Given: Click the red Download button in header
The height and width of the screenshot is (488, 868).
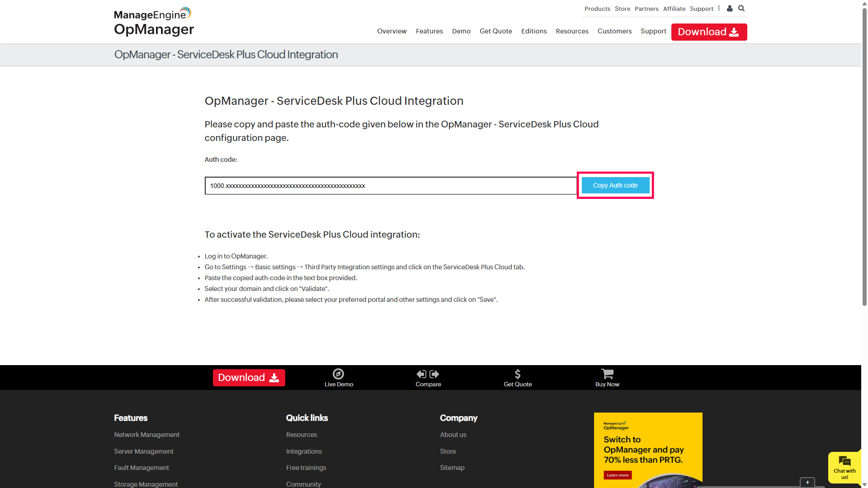Looking at the screenshot, I should (x=708, y=32).
